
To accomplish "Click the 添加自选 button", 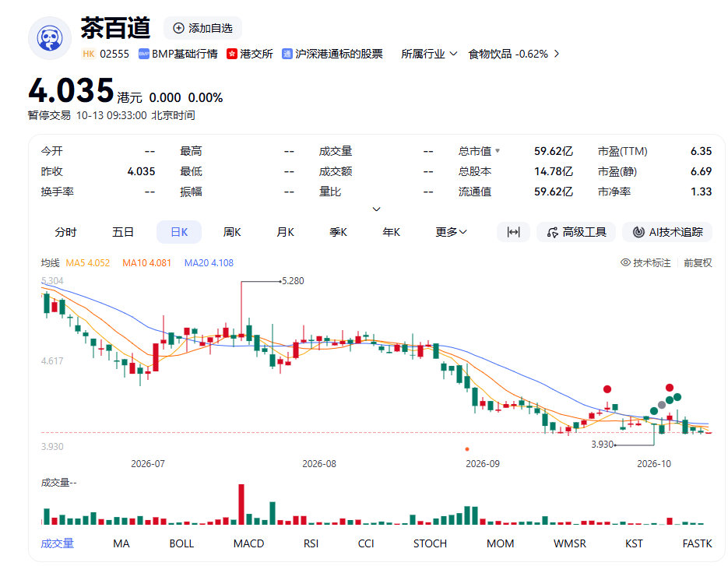I will point(202,28).
